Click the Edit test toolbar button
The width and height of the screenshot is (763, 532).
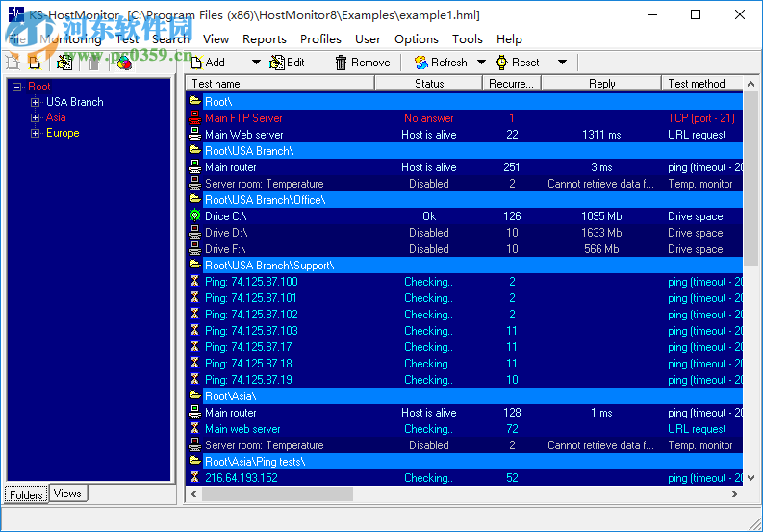[287, 63]
